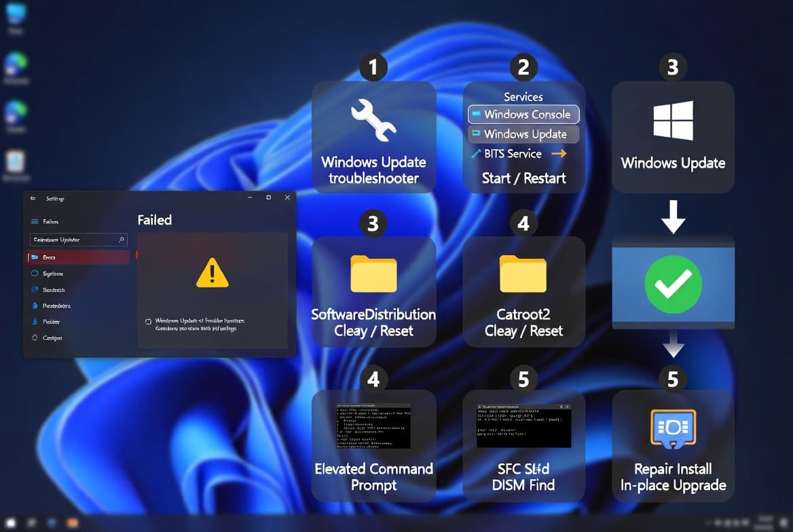This screenshot has height=532, width=793.
Task: Select Windows Console in the Services list
Action: pos(523,114)
